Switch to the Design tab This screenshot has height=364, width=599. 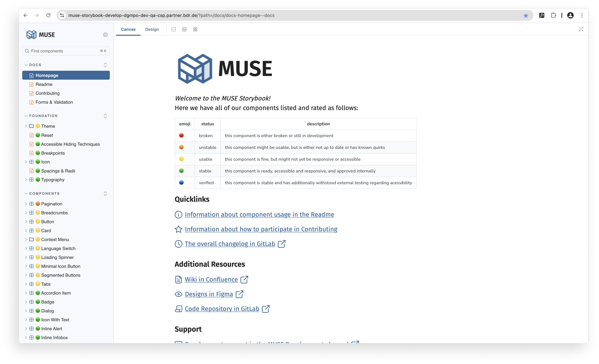point(152,29)
